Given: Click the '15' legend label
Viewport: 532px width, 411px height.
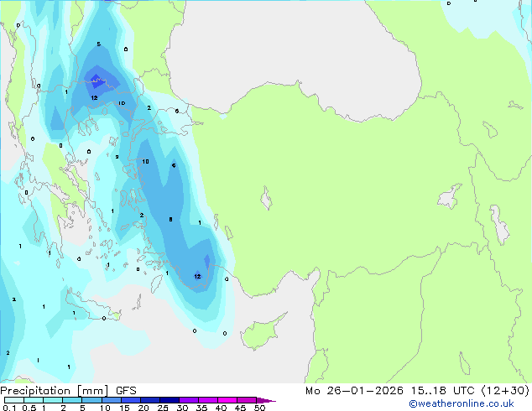Looking at the screenshot, I should 124,408.
